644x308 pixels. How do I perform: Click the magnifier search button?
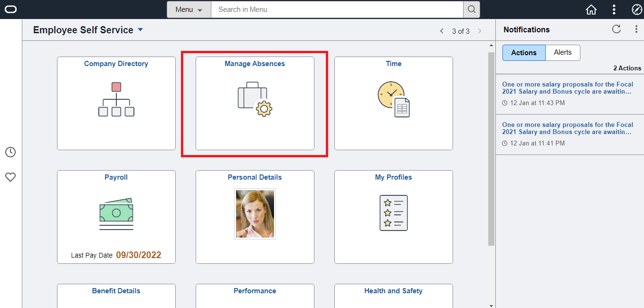click(x=471, y=10)
